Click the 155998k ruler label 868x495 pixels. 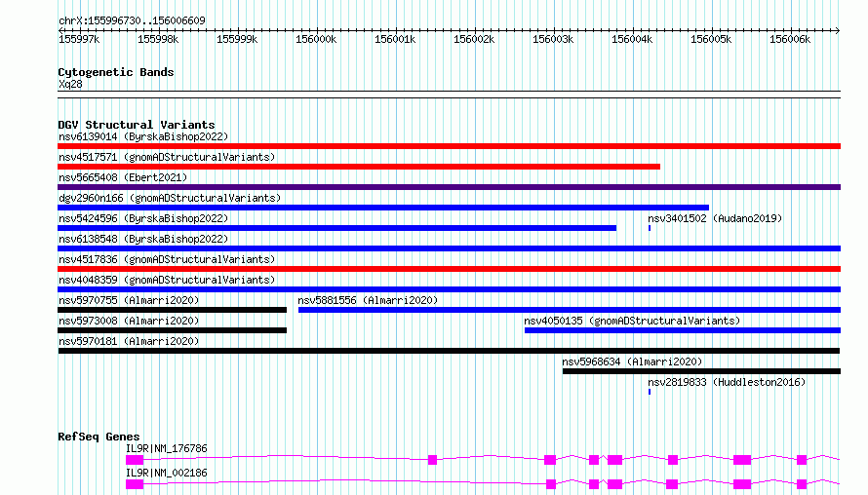[158, 39]
